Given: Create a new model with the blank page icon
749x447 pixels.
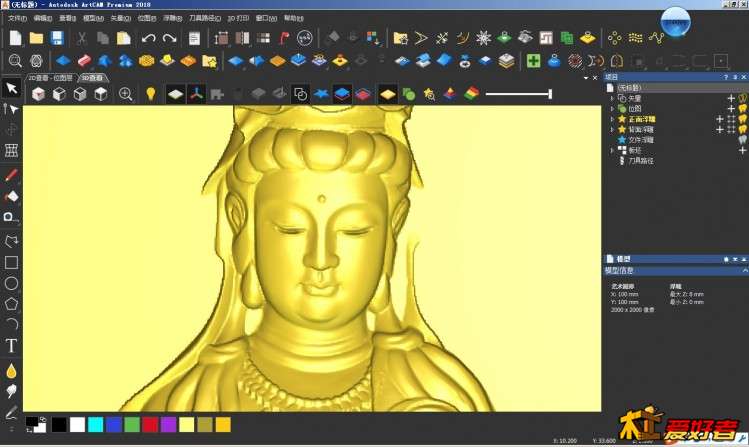Looking at the screenshot, I should point(15,38).
